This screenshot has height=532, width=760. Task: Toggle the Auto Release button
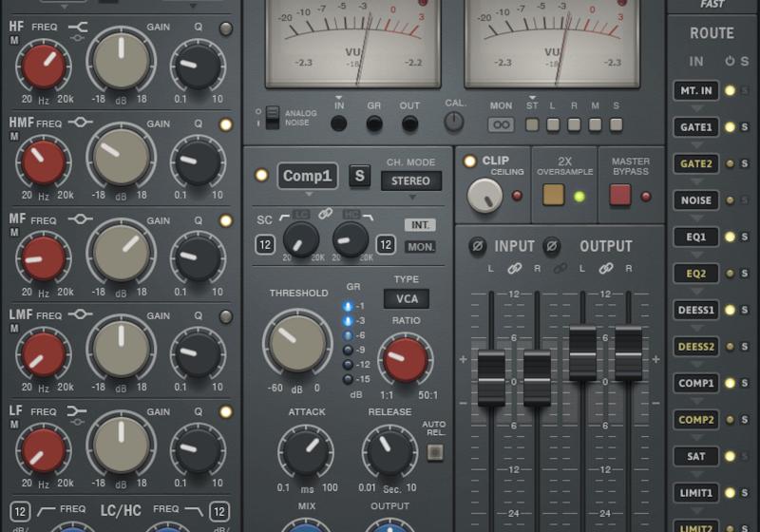pyautogui.click(x=435, y=452)
